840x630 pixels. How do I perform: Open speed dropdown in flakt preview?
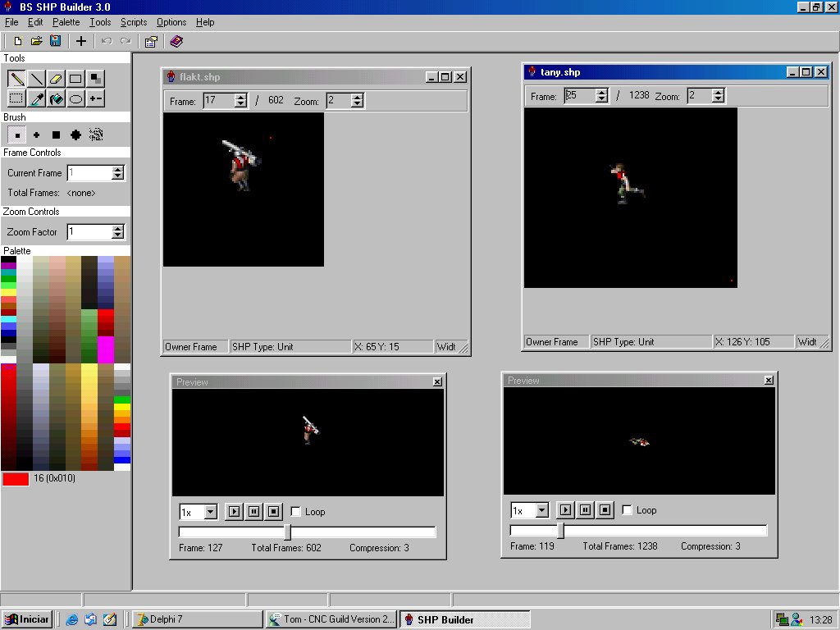coord(210,512)
